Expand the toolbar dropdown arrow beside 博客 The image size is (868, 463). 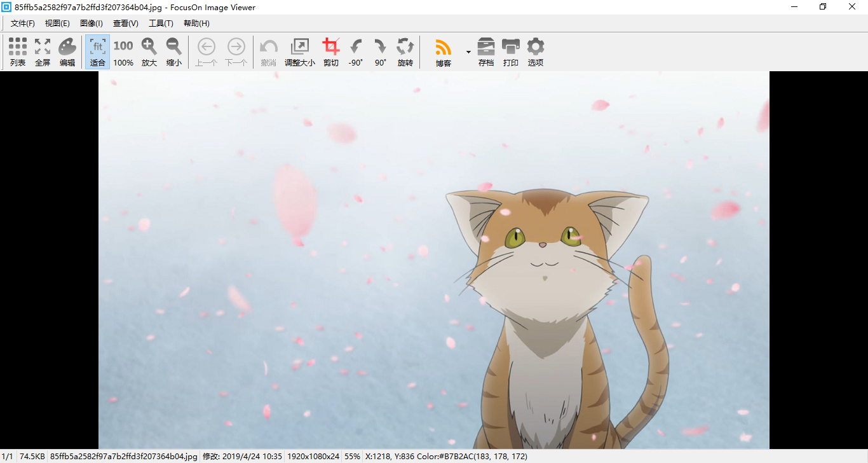468,52
